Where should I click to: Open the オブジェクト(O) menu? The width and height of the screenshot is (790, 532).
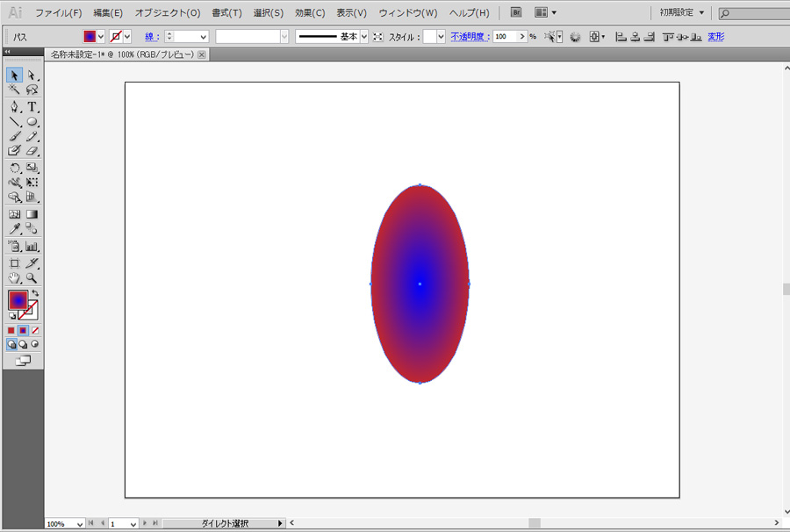[168, 13]
